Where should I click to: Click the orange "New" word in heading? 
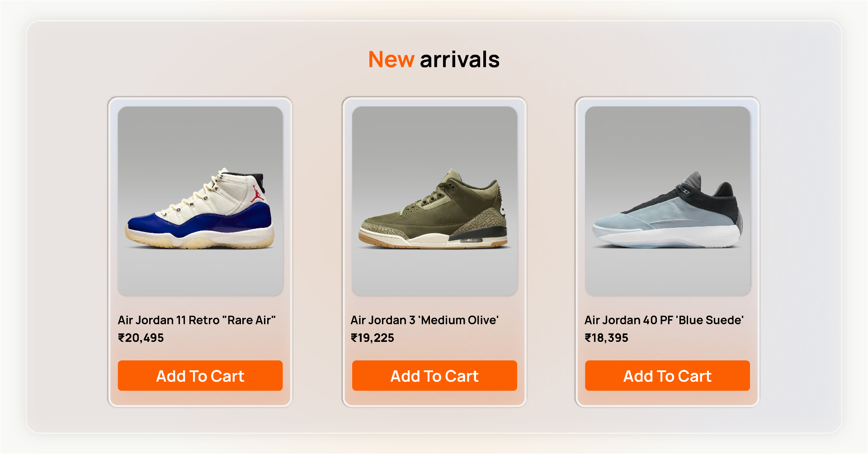click(391, 59)
